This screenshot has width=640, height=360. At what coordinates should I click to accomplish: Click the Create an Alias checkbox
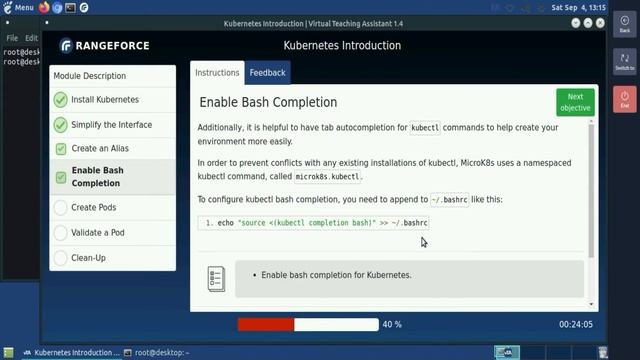(61, 149)
